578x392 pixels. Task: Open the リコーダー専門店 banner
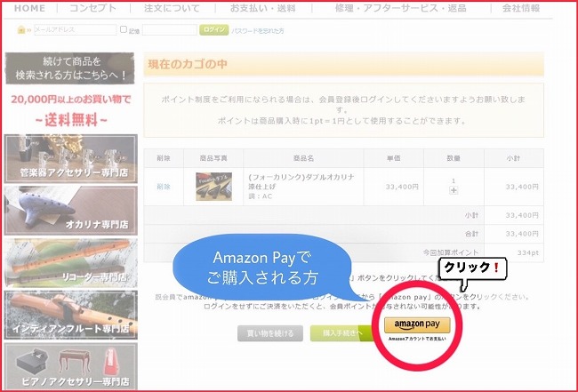coord(71,263)
